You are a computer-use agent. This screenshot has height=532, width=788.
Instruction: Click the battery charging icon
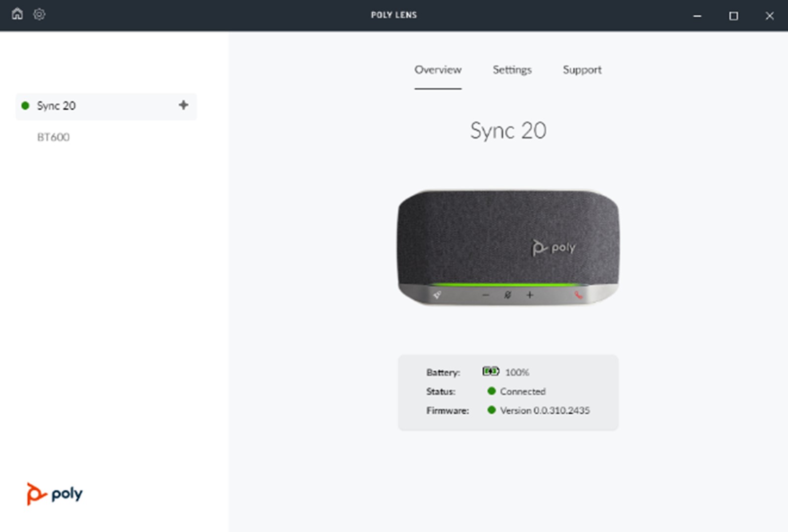pos(491,371)
